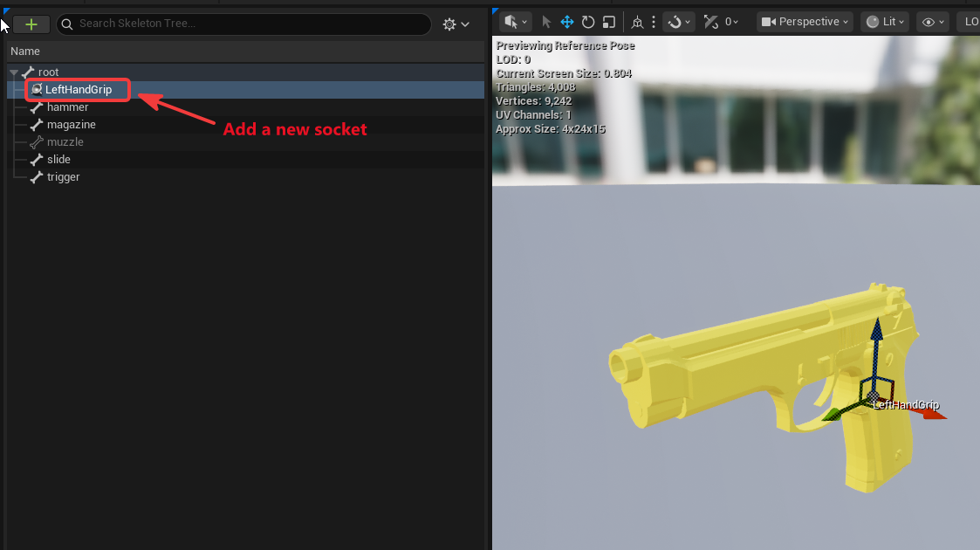
Task: Activate the Select mode arrow tool
Action: pos(546,22)
